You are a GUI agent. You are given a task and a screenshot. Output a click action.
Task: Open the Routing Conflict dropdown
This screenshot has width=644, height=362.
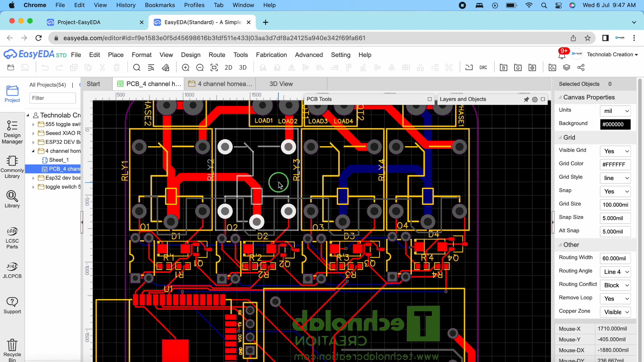pyautogui.click(x=615, y=285)
